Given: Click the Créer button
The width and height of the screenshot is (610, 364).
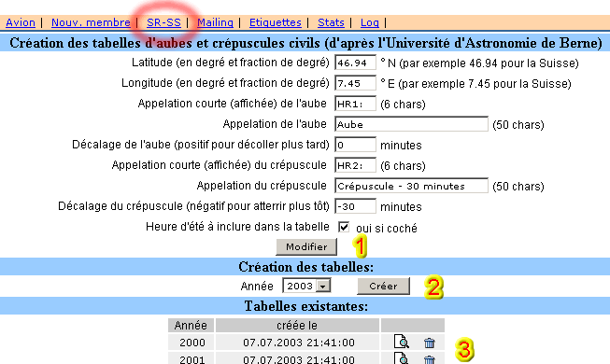Looking at the screenshot, I should pos(383,286).
